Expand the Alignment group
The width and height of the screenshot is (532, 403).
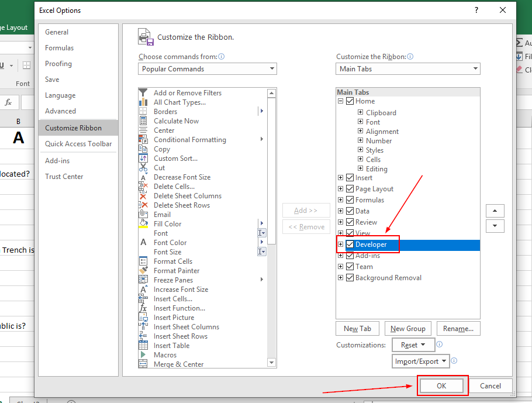[x=360, y=130]
